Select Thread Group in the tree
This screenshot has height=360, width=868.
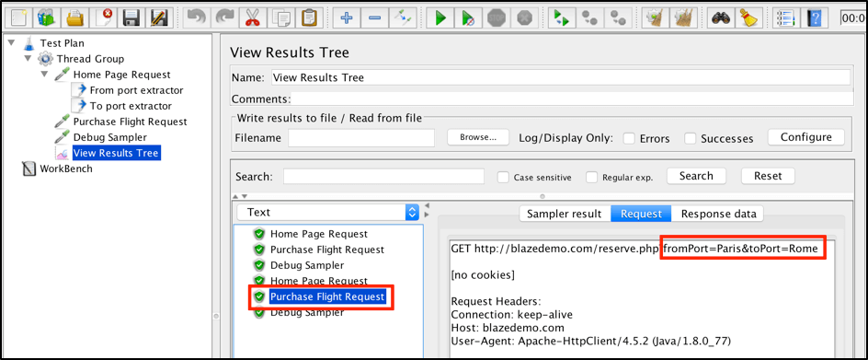[90, 58]
